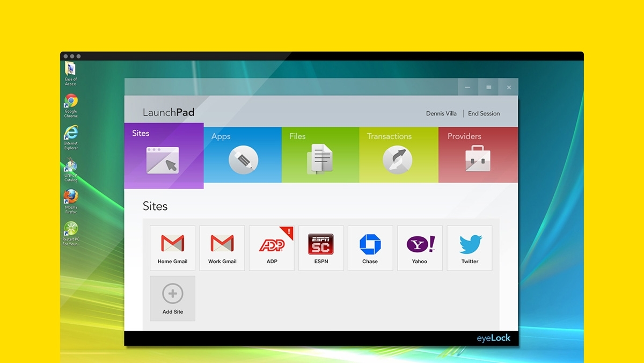Select the Sites tab
644x363 pixels.
[x=164, y=156]
